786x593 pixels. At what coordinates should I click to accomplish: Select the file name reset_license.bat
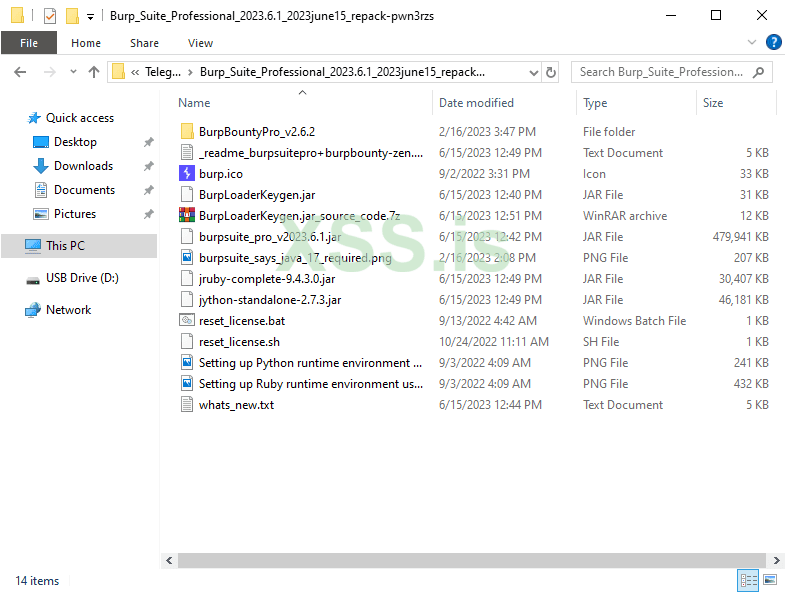click(242, 321)
